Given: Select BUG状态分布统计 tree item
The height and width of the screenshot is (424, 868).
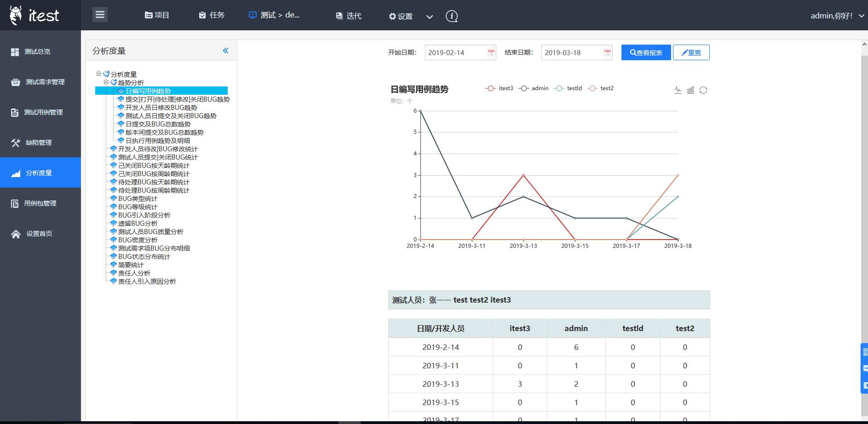Looking at the screenshot, I should click(x=144, y=257).
